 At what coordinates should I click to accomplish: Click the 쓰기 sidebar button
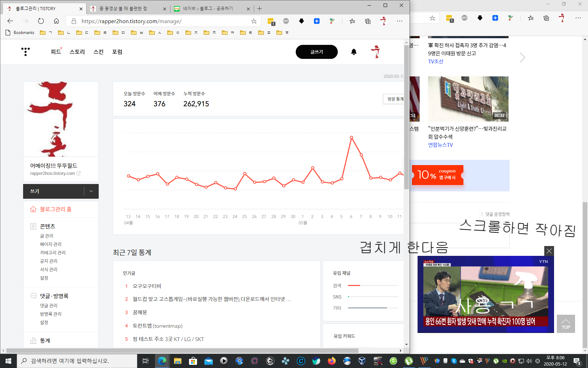coord(54,191)
